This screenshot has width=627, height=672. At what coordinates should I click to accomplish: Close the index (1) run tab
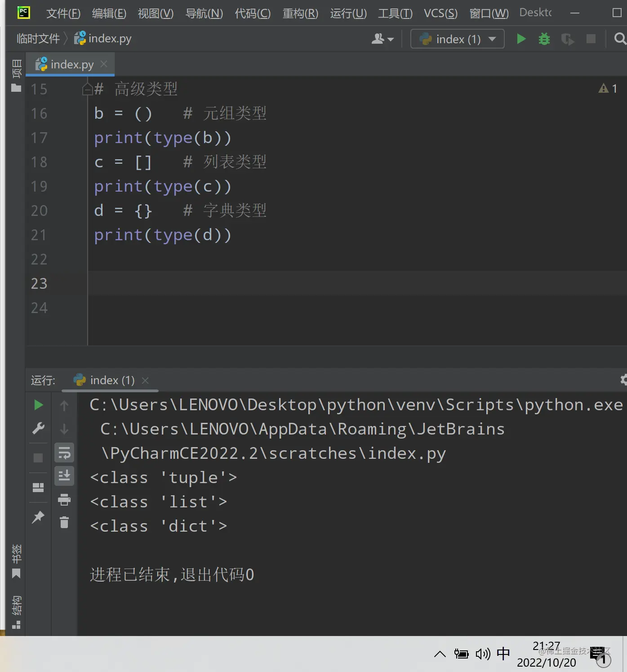[145, 381]
